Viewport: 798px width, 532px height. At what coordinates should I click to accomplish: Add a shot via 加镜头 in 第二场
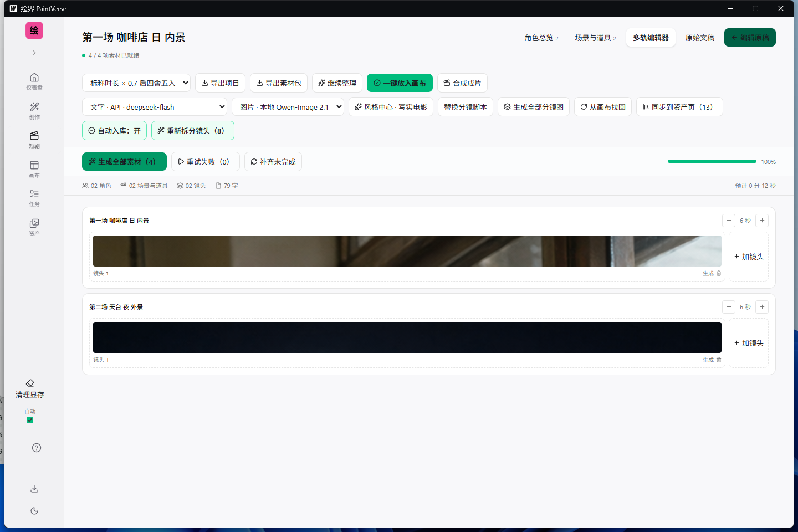click(749, 343)
